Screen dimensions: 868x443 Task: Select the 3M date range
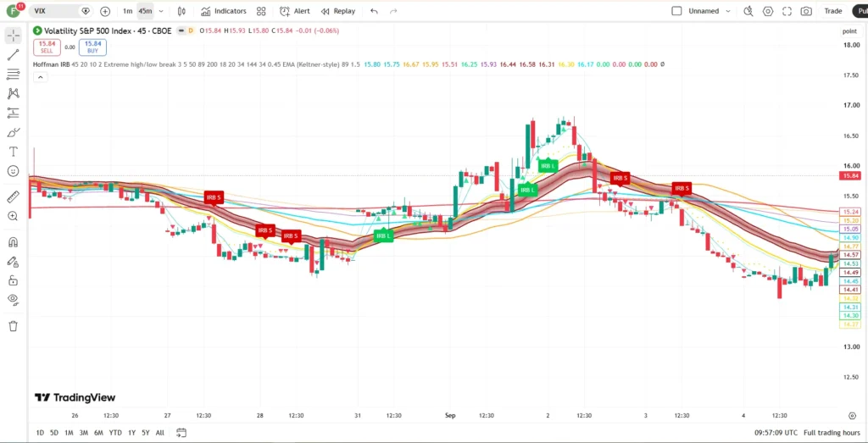(84, 433)
